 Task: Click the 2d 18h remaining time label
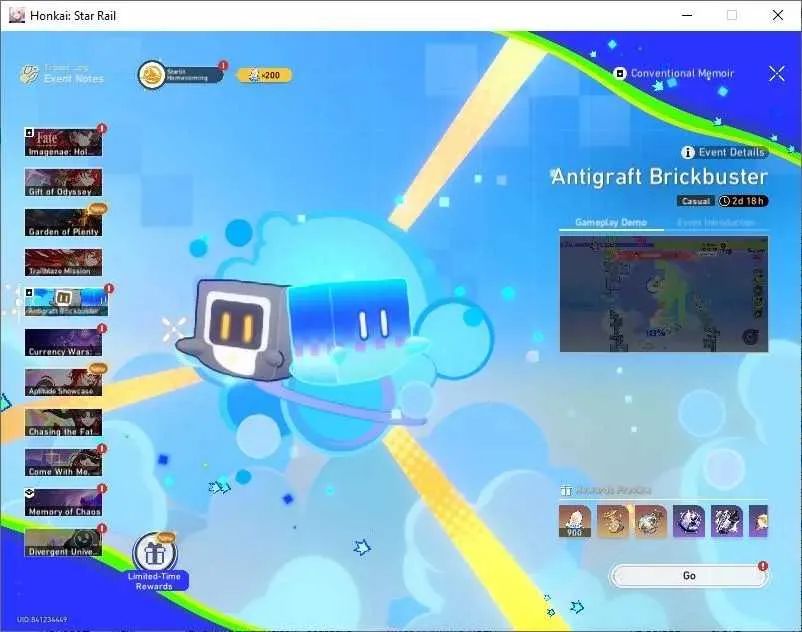(742, 201)
